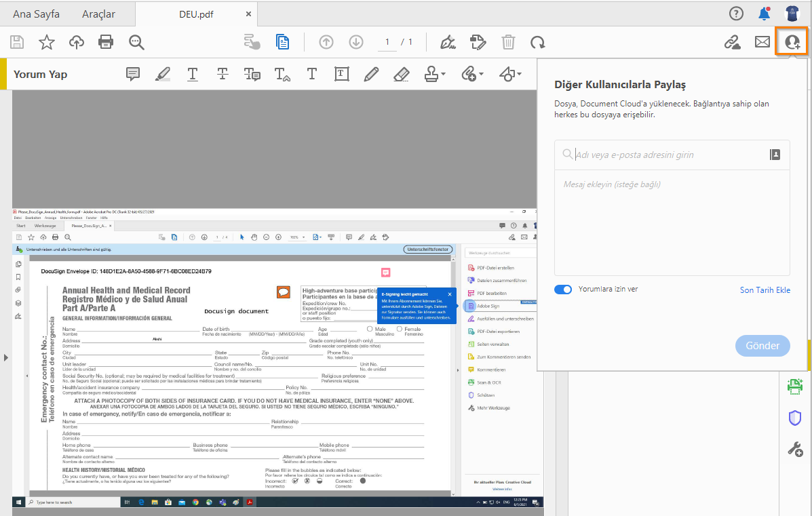The width and height of the screenshot is (812, 516).
Task: Click the eraser tool icon
Action: tap(401, 74)
